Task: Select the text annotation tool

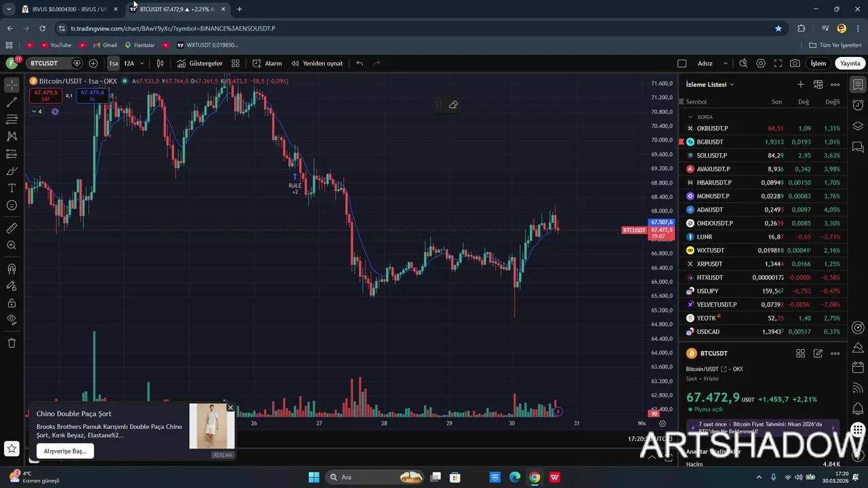Action: click(x=12, y=188)
